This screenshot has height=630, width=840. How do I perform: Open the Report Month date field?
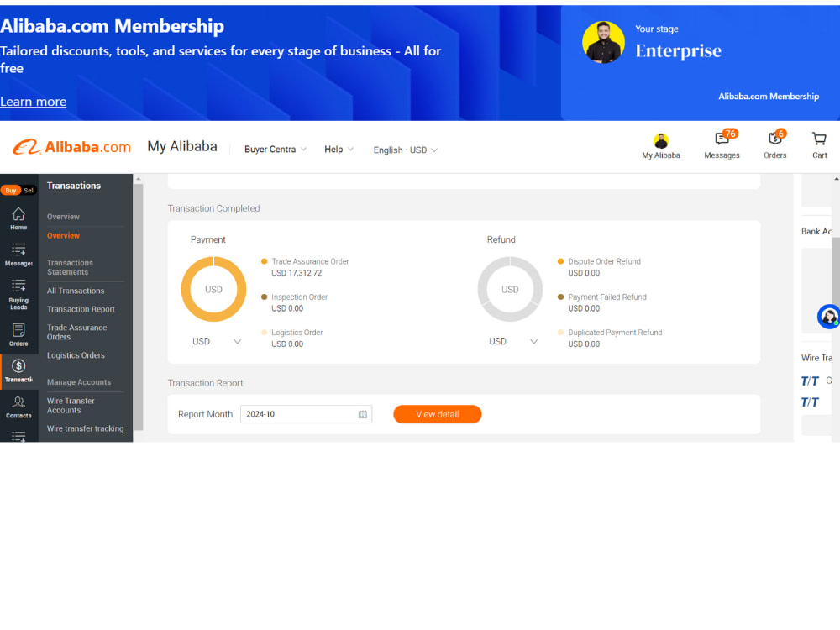click(306, 414)
